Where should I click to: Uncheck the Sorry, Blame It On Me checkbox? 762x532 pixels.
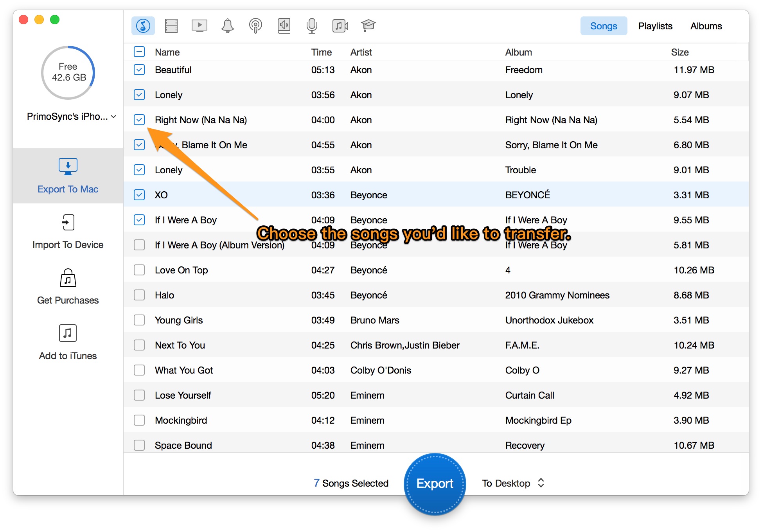pyautogui.click(x=139, y=145)
